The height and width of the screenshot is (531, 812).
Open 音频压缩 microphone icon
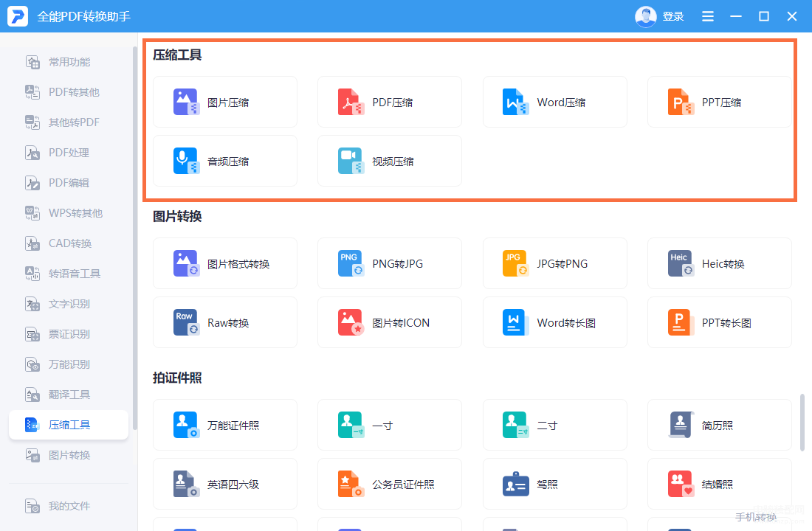click(185, 161)
